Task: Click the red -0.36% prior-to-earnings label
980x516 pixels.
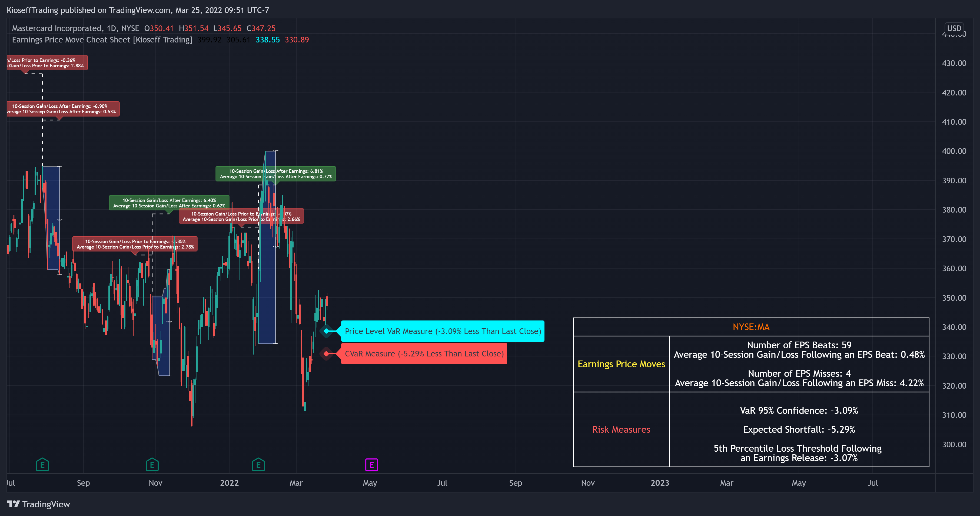Action: point(47,63)
